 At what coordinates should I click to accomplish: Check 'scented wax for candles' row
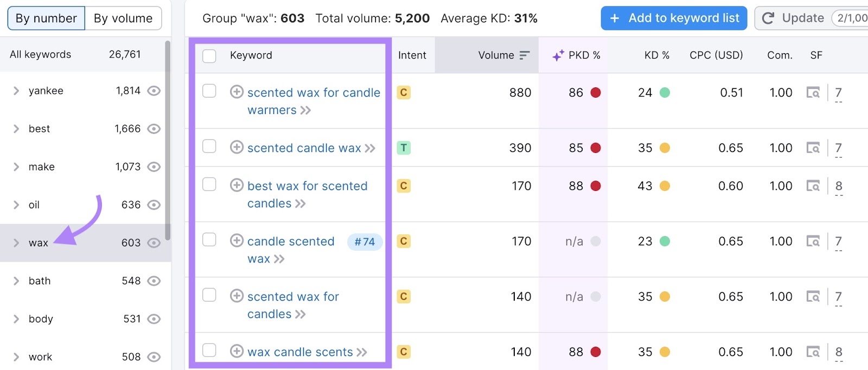tap(209, 295)
